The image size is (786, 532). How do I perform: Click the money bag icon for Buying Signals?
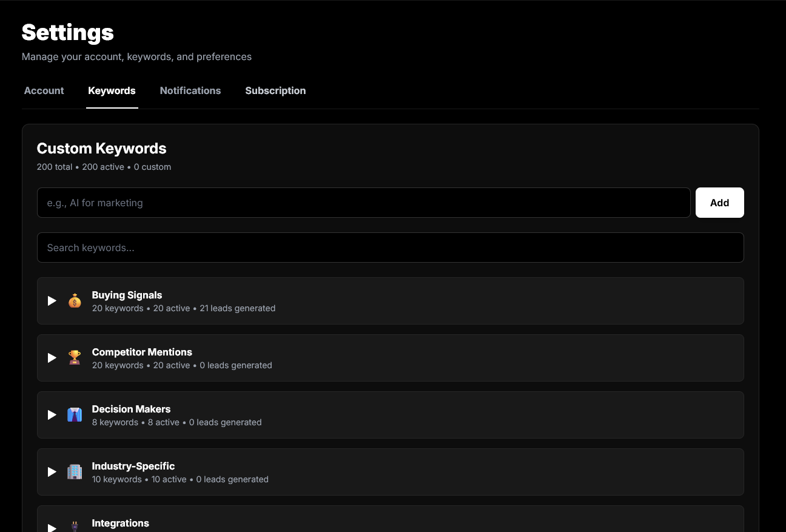(75, 301)
